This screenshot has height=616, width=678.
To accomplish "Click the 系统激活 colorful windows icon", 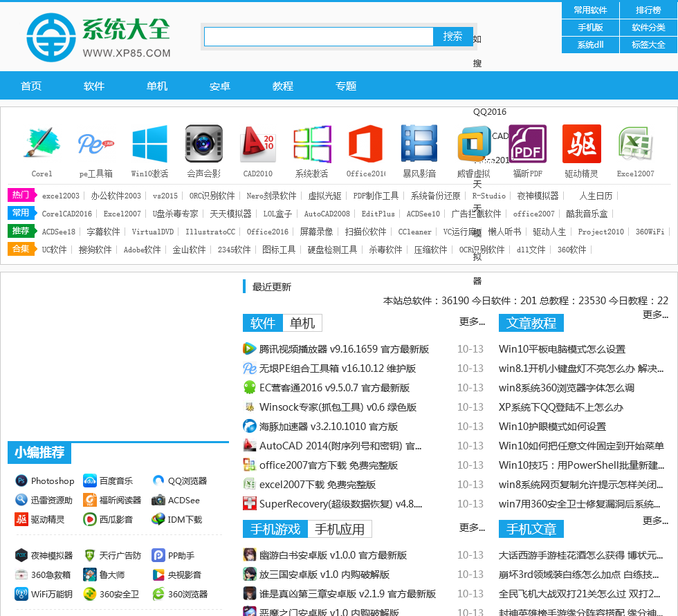I will click(x=312, y=143).
